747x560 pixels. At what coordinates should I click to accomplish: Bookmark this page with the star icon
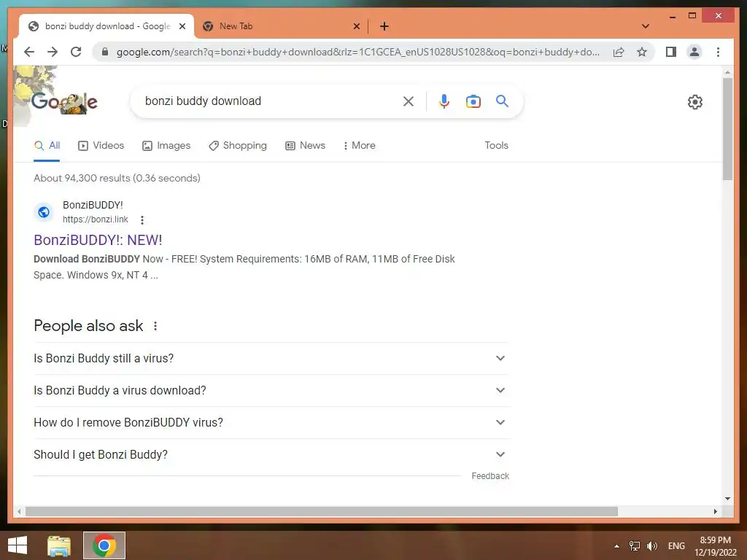[x=642, y=52]
